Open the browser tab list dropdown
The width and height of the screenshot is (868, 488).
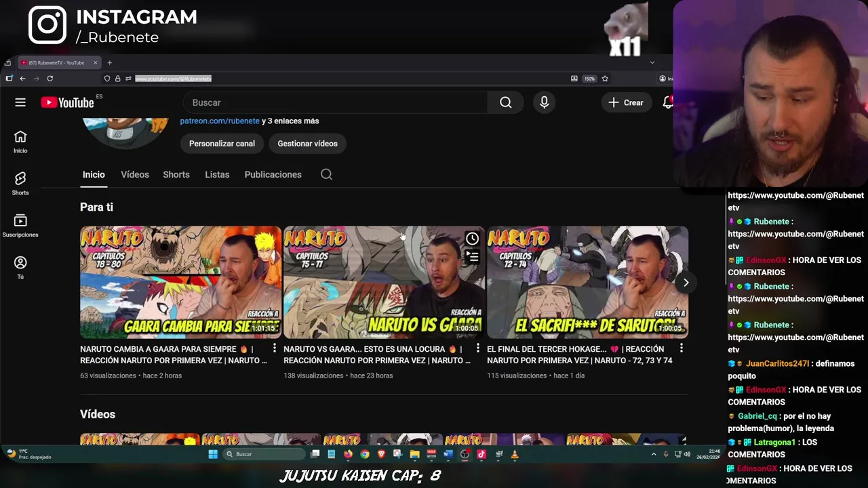click(652, 62)
